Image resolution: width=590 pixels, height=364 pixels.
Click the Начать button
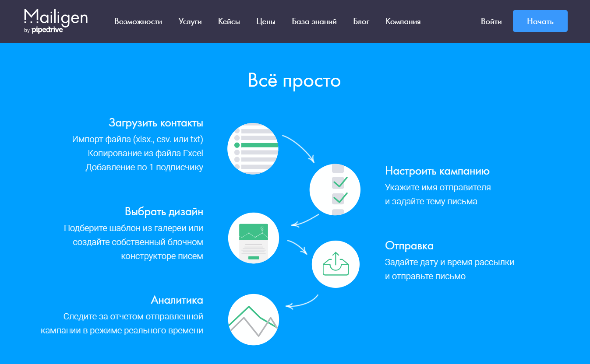pyautogui.click(x=540, y=21)
